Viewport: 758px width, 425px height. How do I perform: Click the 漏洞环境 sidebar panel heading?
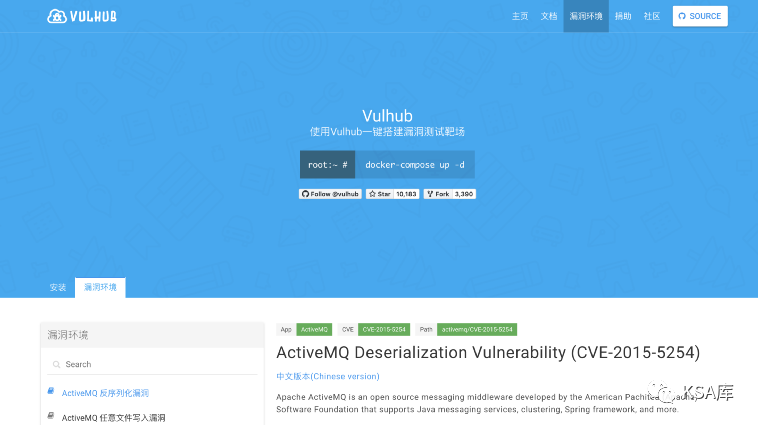[x=68, y=335]
